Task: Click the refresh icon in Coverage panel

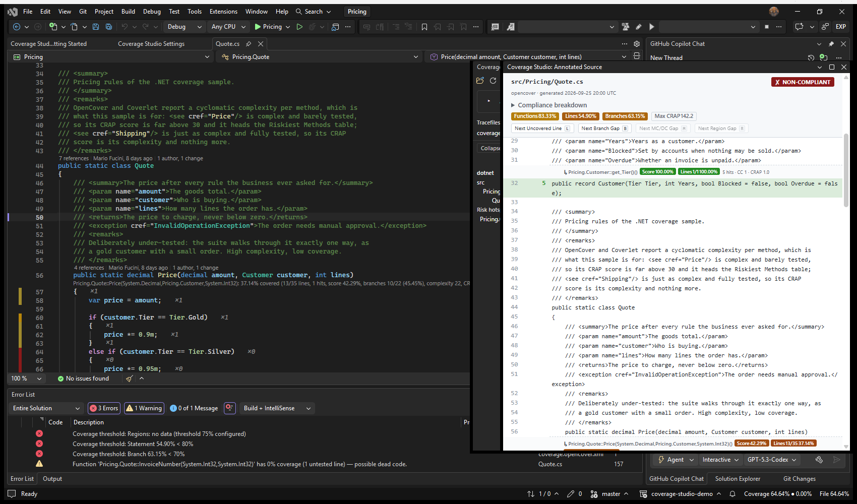Action: point(493,81)
